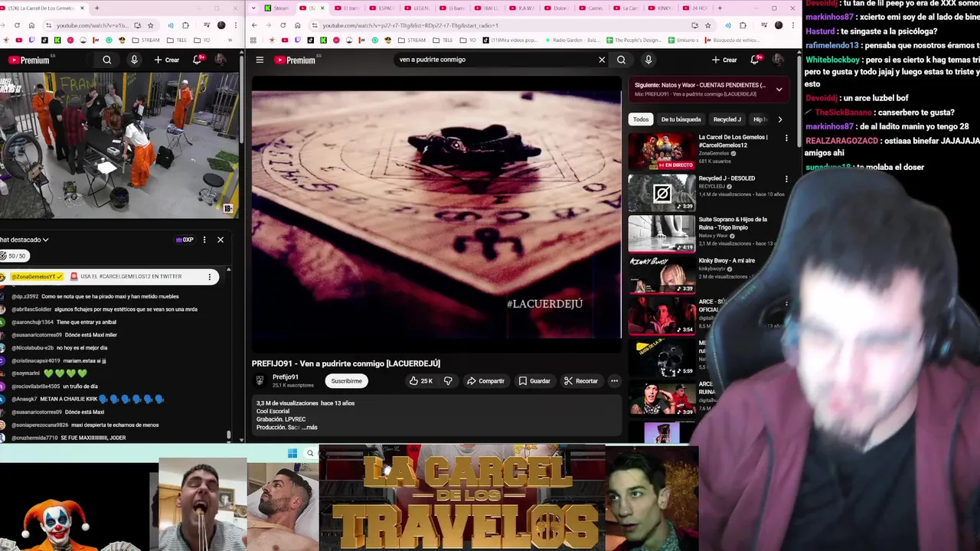
Task: Open tab search dropdown in right browser
Action: [x=253, y=8]
